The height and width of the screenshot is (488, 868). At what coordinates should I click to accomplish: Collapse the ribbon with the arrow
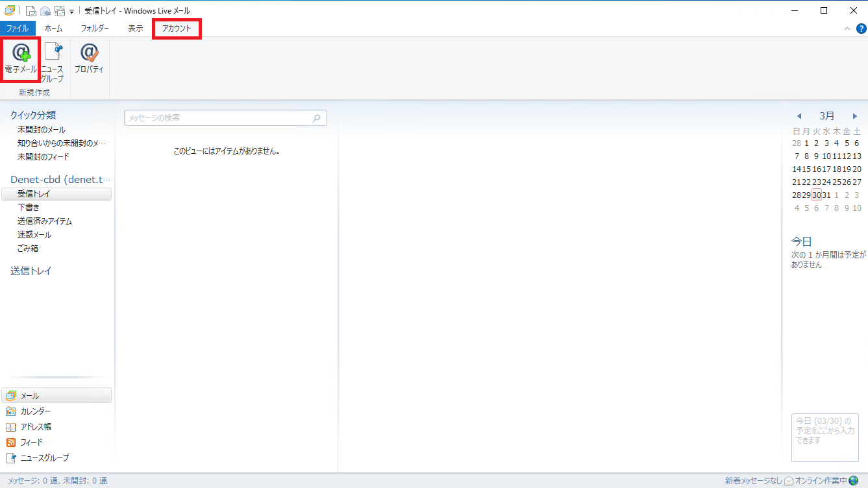point(847,29)
